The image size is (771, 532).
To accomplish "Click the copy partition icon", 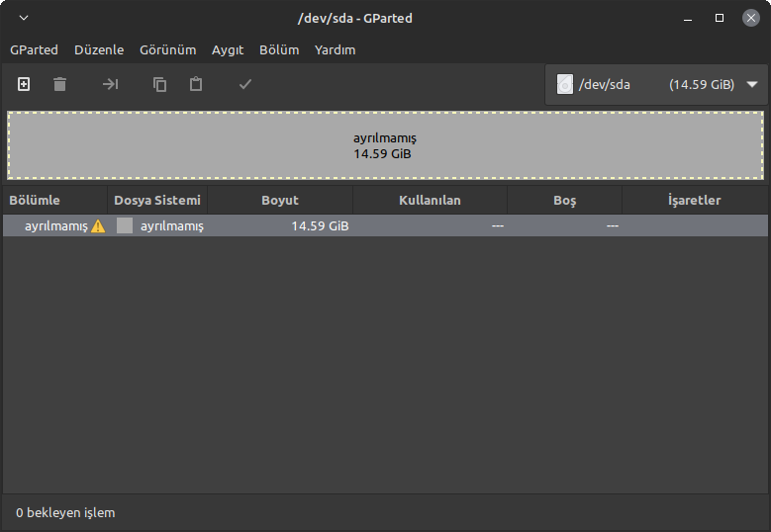I will 159,84.
